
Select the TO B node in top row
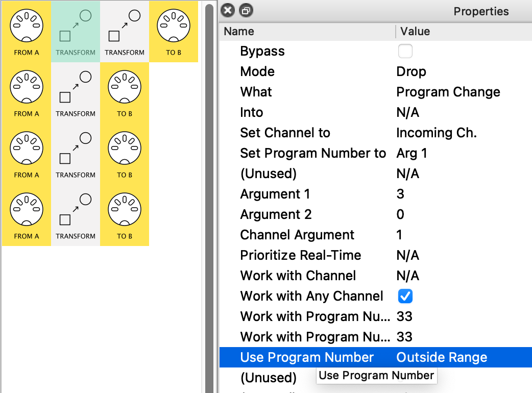tap(173, 31)
